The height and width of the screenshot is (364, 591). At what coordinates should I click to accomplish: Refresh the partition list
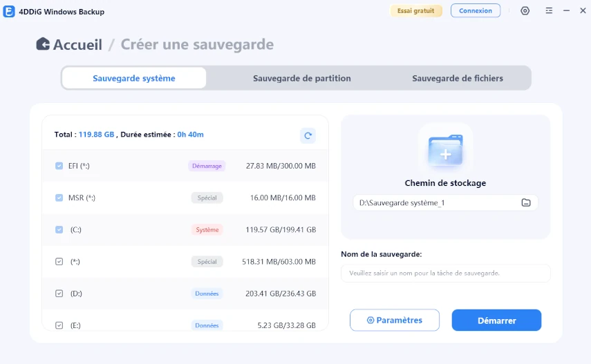pyautogui.click(x=308, y=135)
